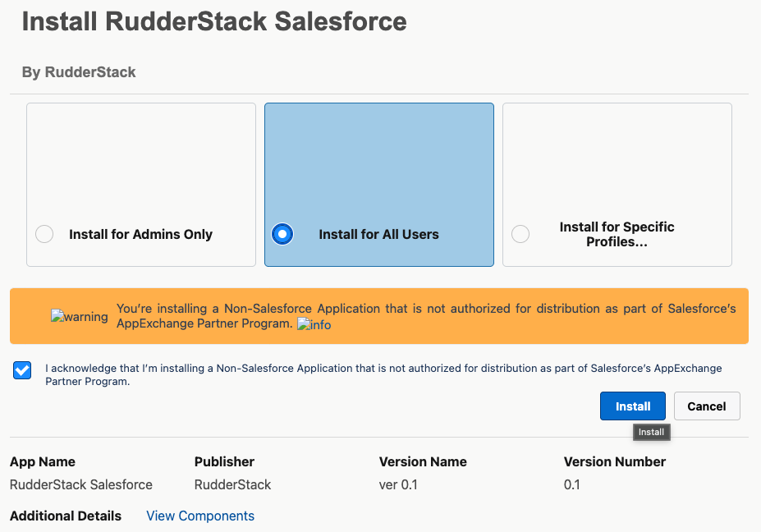
Task: Click the Install RudderStack Salesforce heading
Action: pyautogui.click(x=214, y=21)
